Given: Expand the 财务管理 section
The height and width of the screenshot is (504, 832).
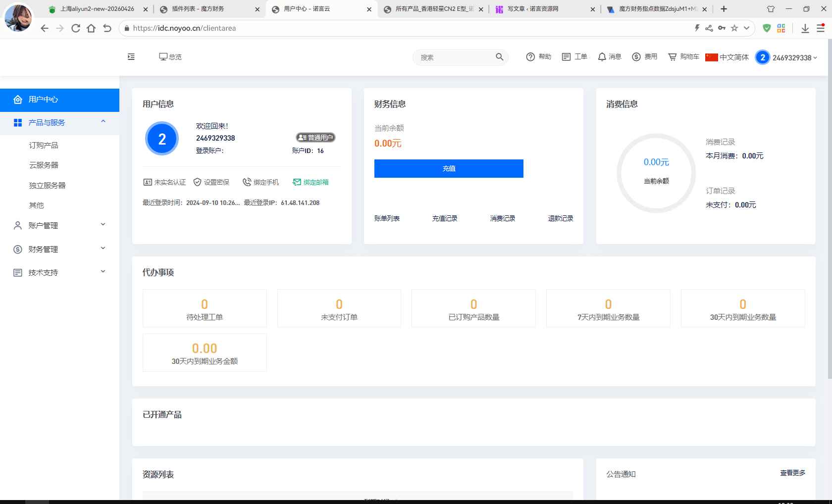Looking at the screenshot, I should (45, 249).
